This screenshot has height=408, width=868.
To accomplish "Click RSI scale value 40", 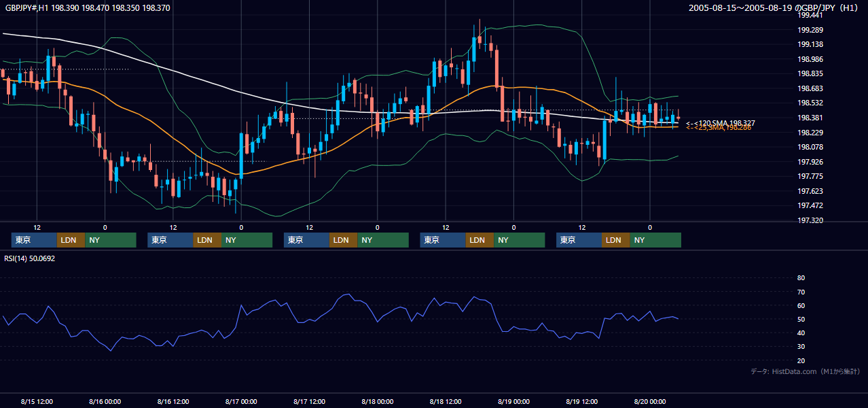I will pos(801,333).
